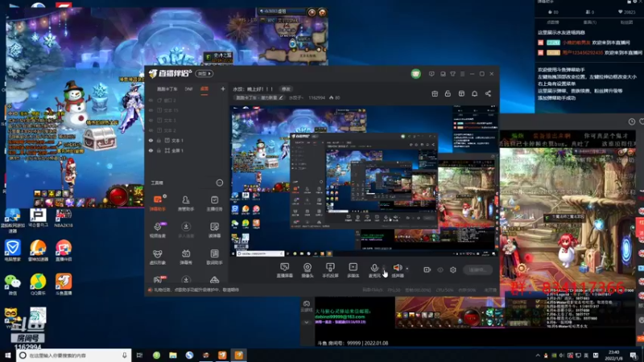Open the 歌词助手 tool

[214, 257]
